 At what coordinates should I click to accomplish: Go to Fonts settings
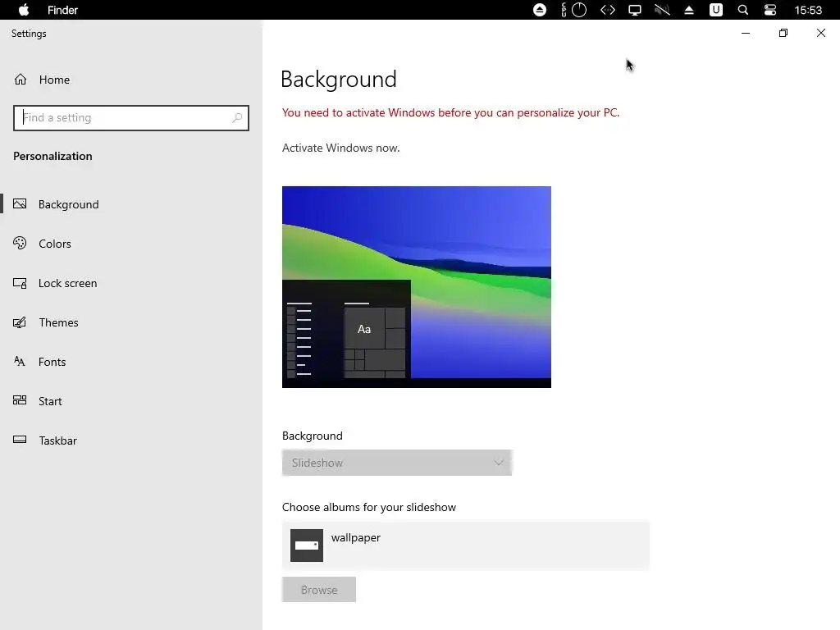point(52,362)
